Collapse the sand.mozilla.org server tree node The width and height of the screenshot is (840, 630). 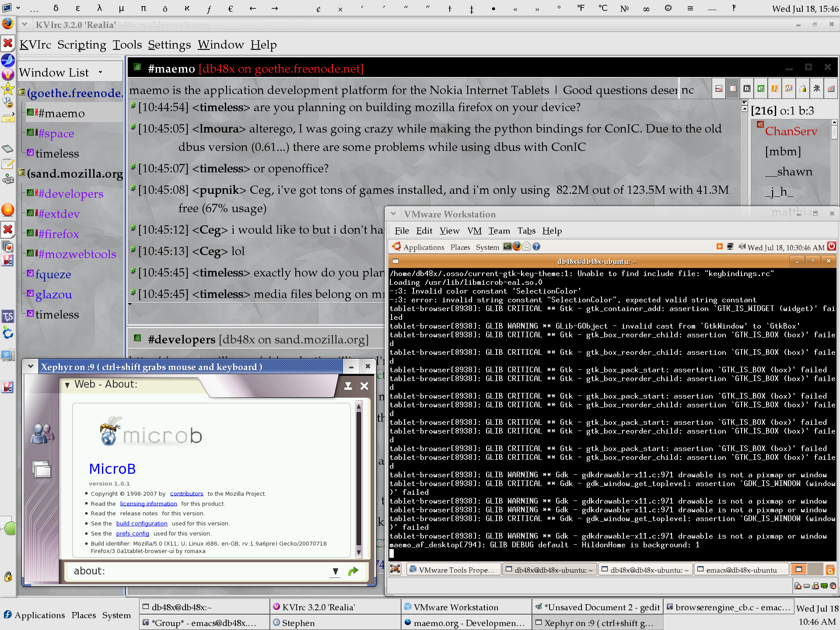coord(21,173)
